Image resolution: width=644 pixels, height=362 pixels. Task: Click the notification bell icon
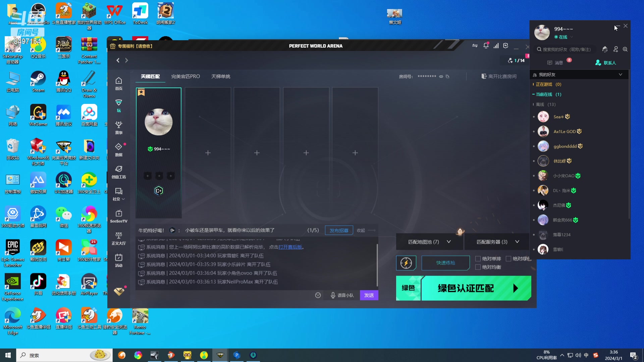pos(486,46)
